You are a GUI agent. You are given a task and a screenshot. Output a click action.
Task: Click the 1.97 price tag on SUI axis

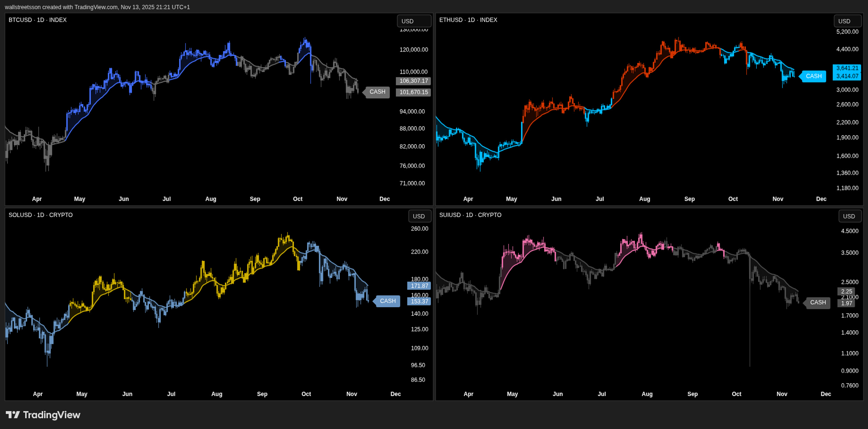846,304
